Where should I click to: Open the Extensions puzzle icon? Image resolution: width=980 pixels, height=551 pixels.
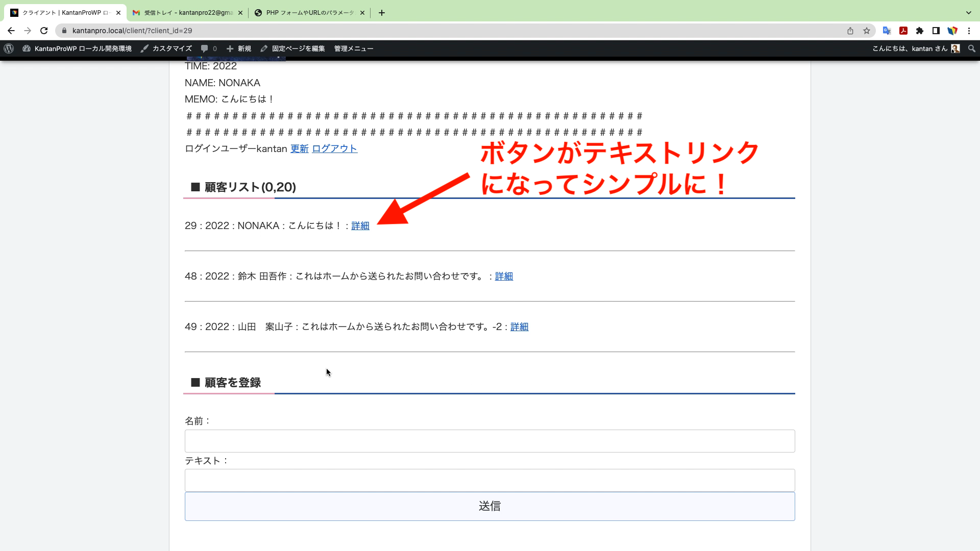[x=920, y=31]
